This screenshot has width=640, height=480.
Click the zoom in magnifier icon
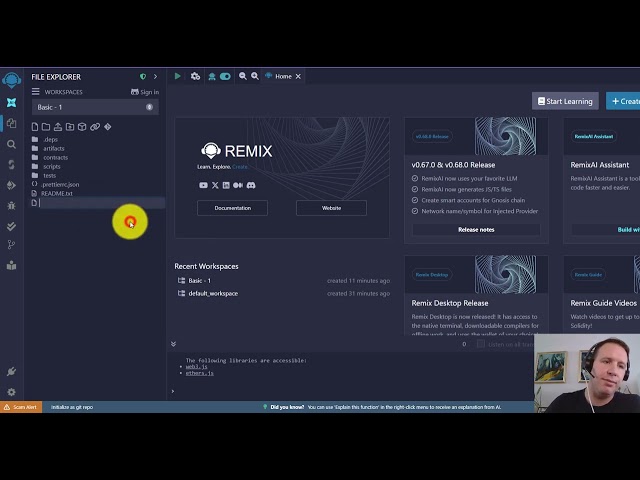click(x=255, y=76)
